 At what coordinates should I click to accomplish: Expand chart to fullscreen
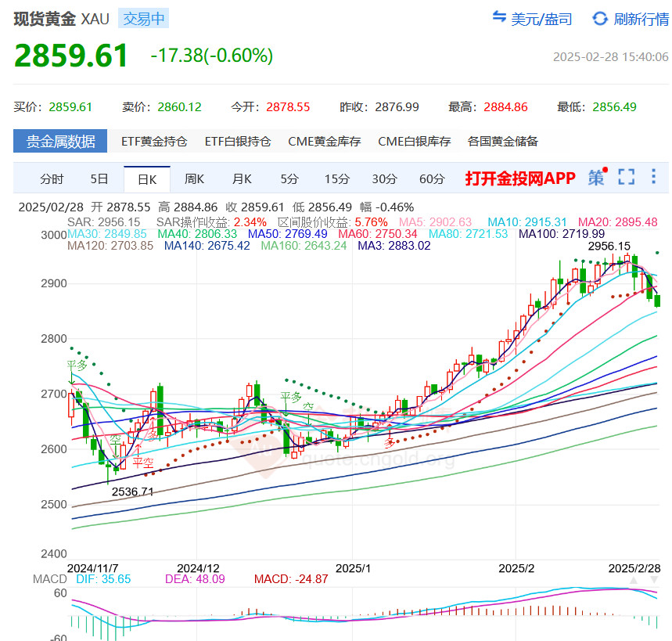coord(626,178)
